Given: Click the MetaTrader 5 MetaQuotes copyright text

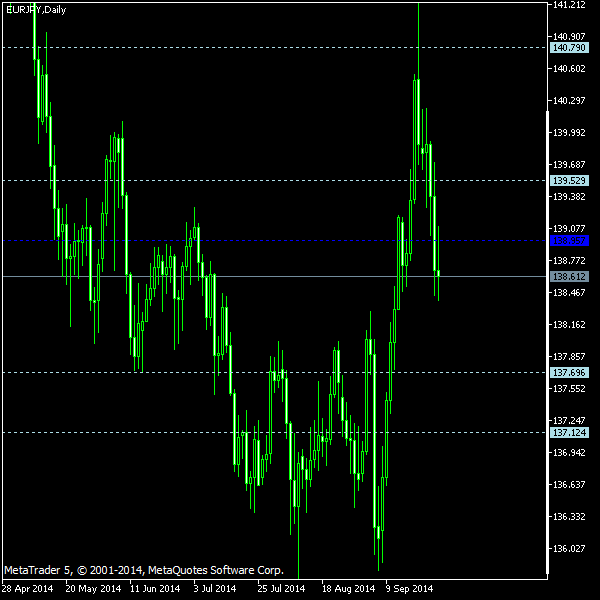Looking at the screenshot, I should (144, 570).
